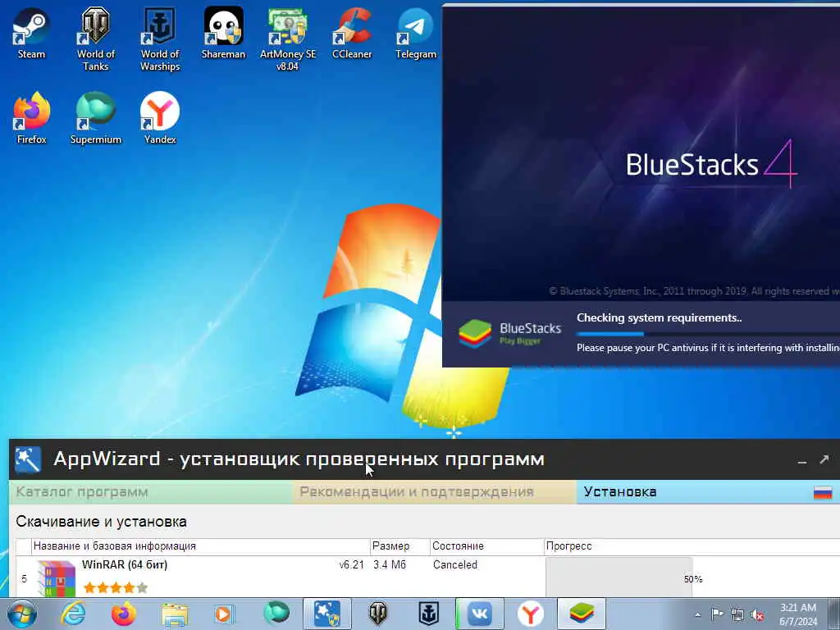The image size is (840, 630).
Task: Click the Скачивание и установка heading
Action: coord(101,521)
